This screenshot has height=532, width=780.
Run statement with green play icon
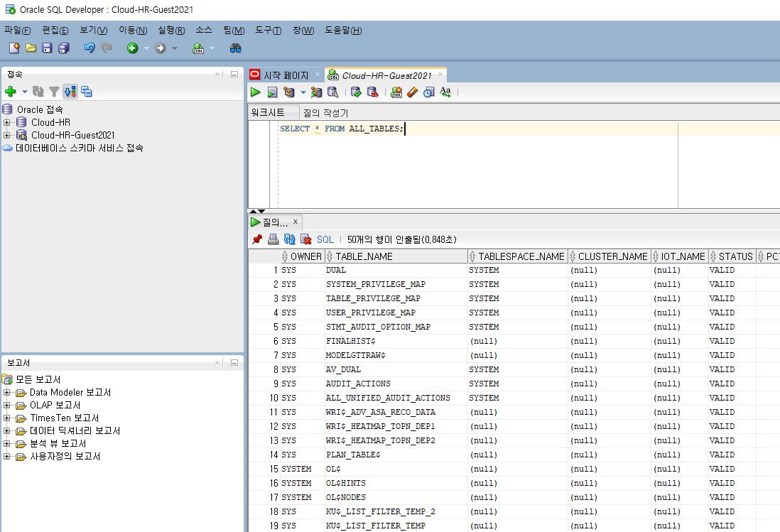point(256,92)
